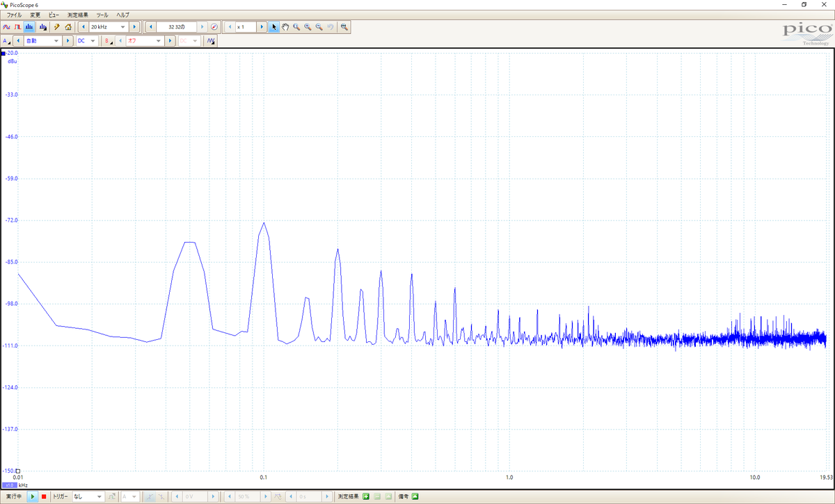The width and height of the screenshot is (835, 504).
Task: Increase frequency range with right arrow
Action: point(134,26)
